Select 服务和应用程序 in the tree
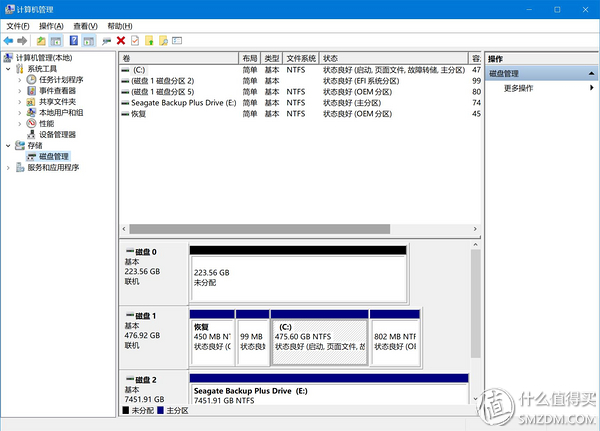 tap(53, 168)
